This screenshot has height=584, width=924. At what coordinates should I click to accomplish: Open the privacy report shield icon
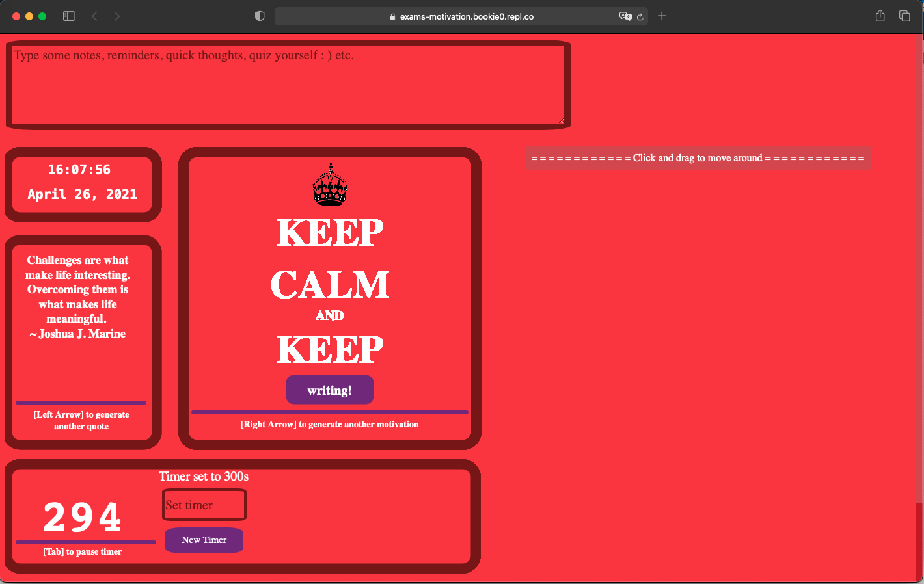click(x=260, y=16)
